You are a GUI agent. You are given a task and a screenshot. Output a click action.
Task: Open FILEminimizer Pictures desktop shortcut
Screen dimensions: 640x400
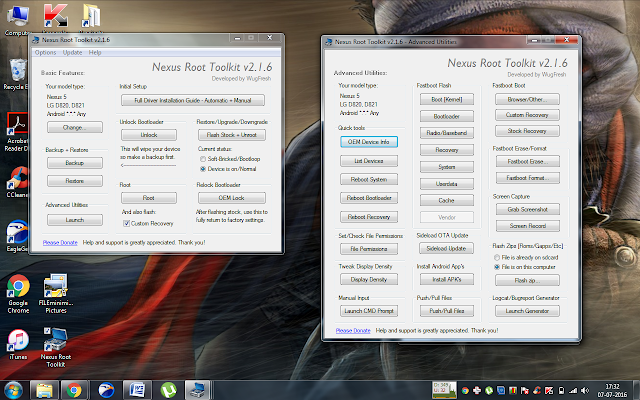click(x=56, y=294)
